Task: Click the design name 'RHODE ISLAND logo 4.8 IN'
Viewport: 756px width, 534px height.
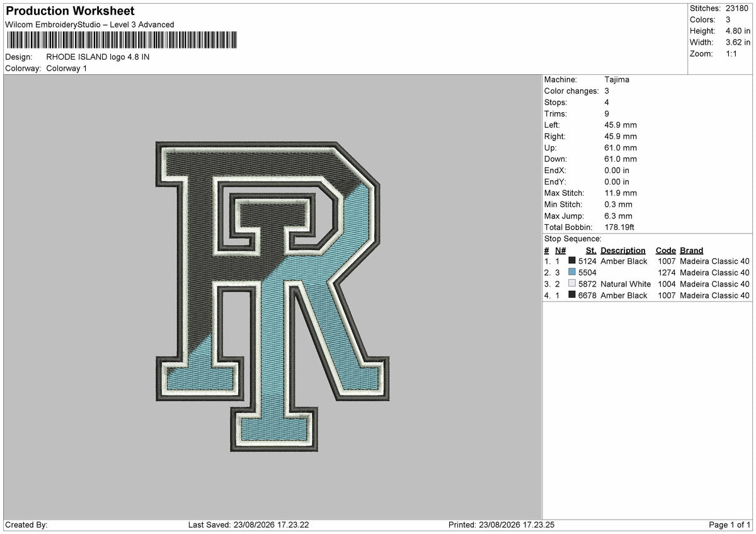Action: click(98, 57)
